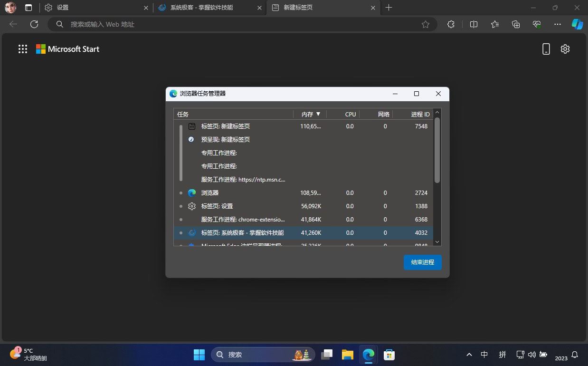Close the 设置 tab

[146, 8]
